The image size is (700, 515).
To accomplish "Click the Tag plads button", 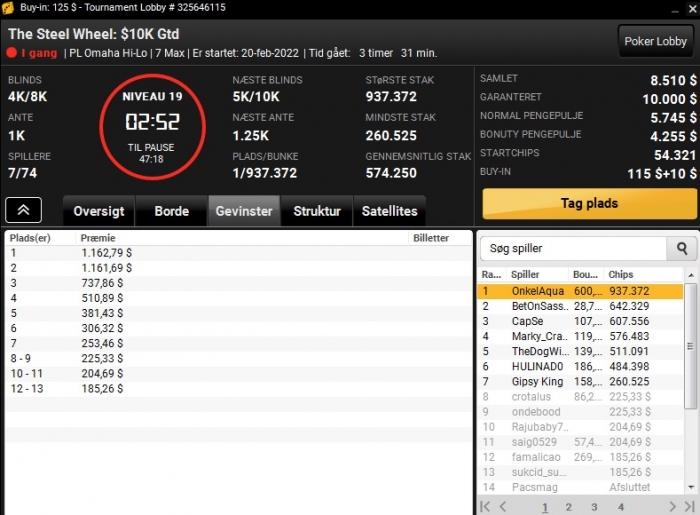I will [589, 204].
